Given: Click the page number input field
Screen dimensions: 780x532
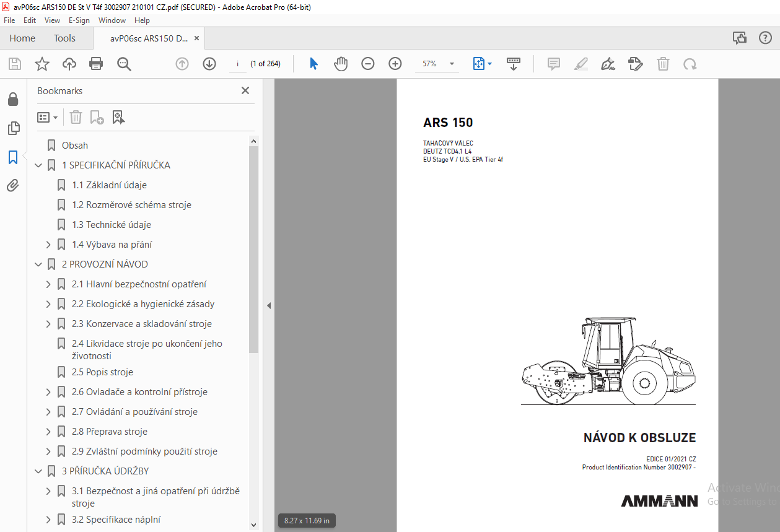Looking at the screenshot, I should point(238,64).
